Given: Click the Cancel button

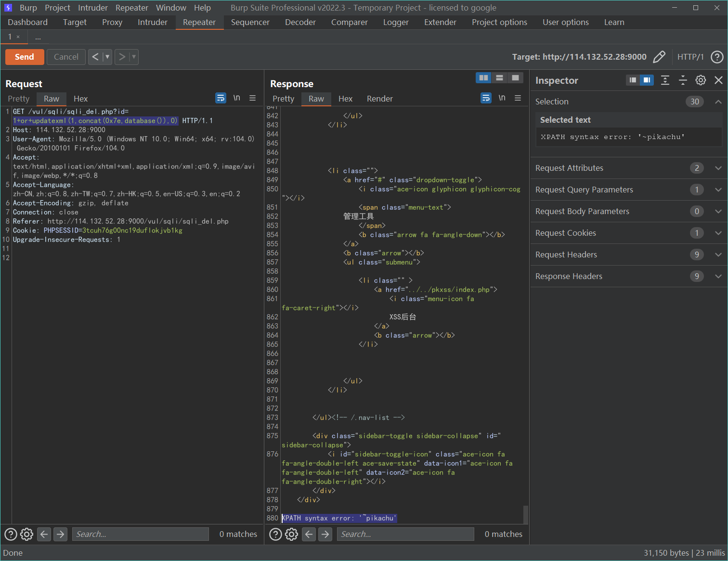Looking at the screenshot, I should (66, 57).
